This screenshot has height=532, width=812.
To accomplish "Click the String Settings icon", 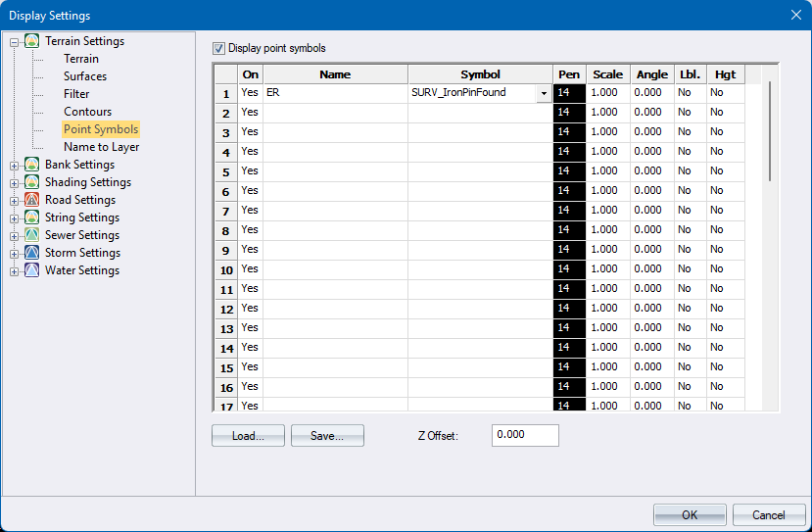I will pos(32,218).
